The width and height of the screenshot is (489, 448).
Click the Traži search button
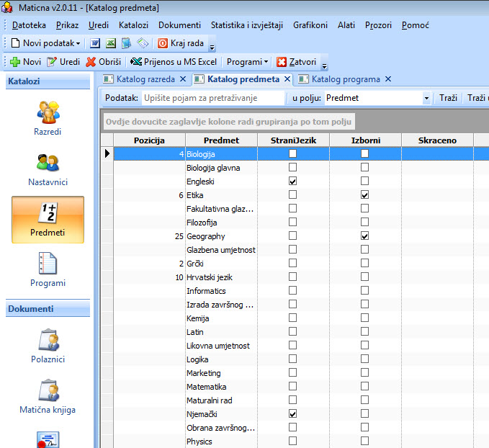pos(448,98)
